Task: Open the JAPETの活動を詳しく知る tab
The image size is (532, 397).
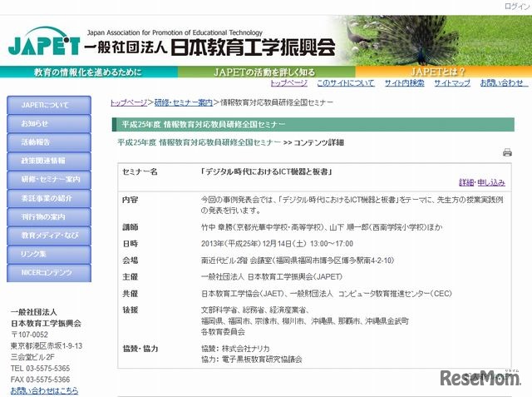Action: pos(264,72)
